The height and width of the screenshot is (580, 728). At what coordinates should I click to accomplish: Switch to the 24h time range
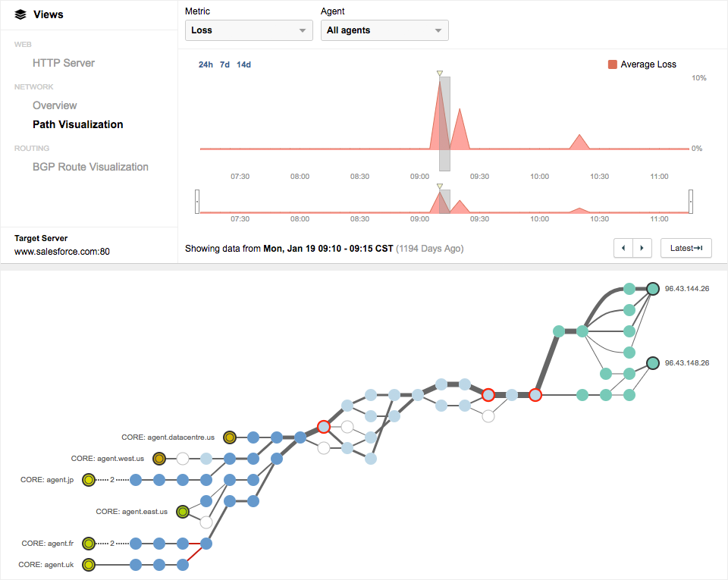206,64
